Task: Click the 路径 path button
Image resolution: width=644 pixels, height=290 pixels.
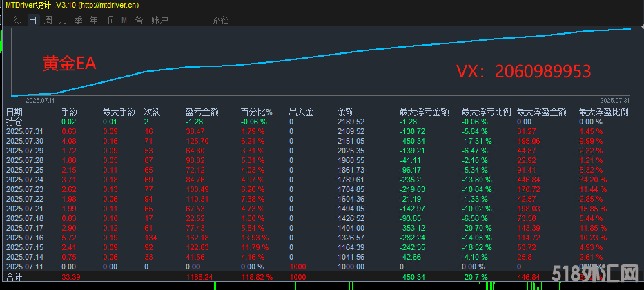Action: tap(220, 21)
